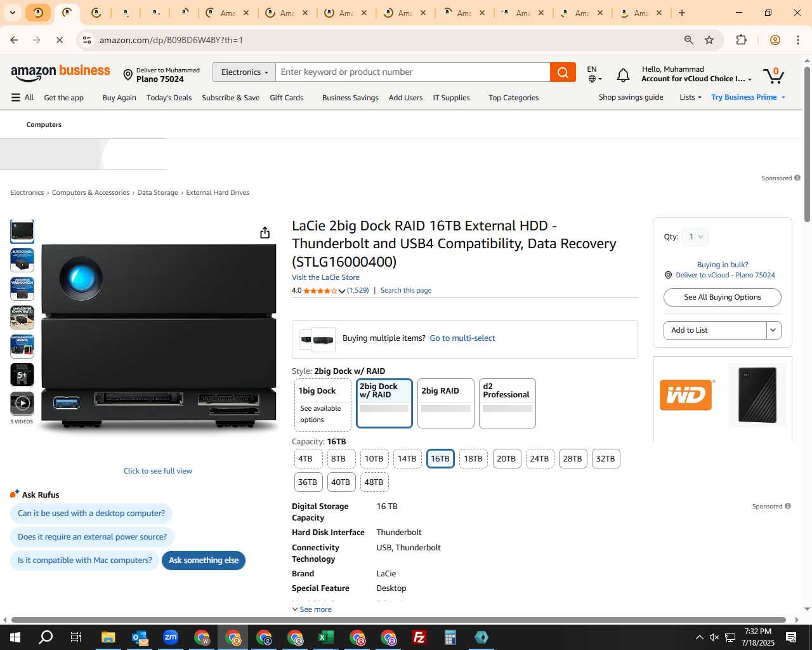Open Gift Cards nav item
This screenshot has height=650, width=812.
click(287, 98)
